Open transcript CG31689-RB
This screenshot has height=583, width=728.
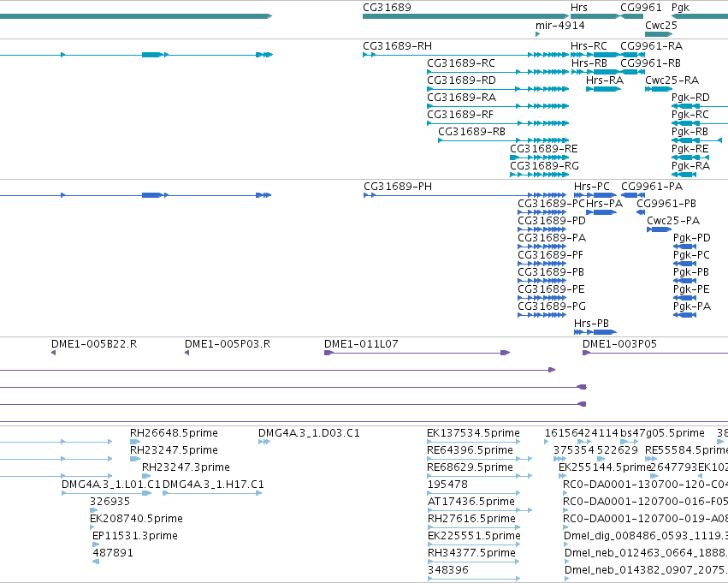tap(471, 132)
